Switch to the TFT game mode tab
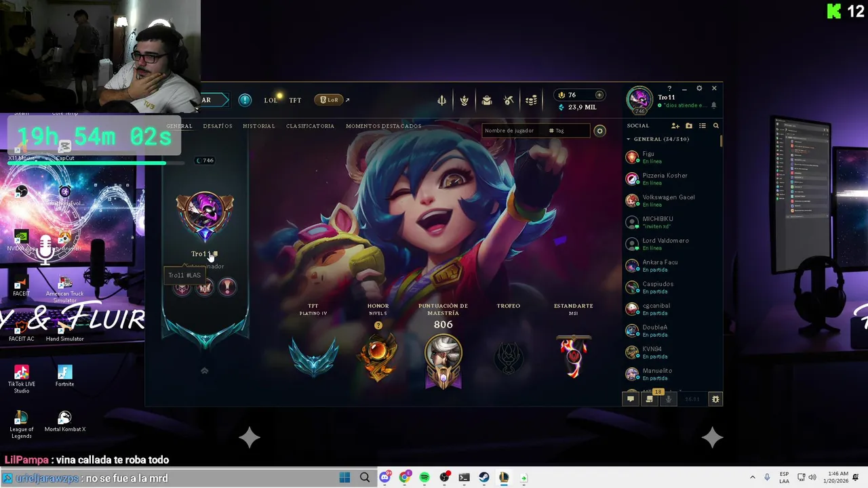Image resolution: width=868 pixels, height=488 pixels. (x=295, y=100)
